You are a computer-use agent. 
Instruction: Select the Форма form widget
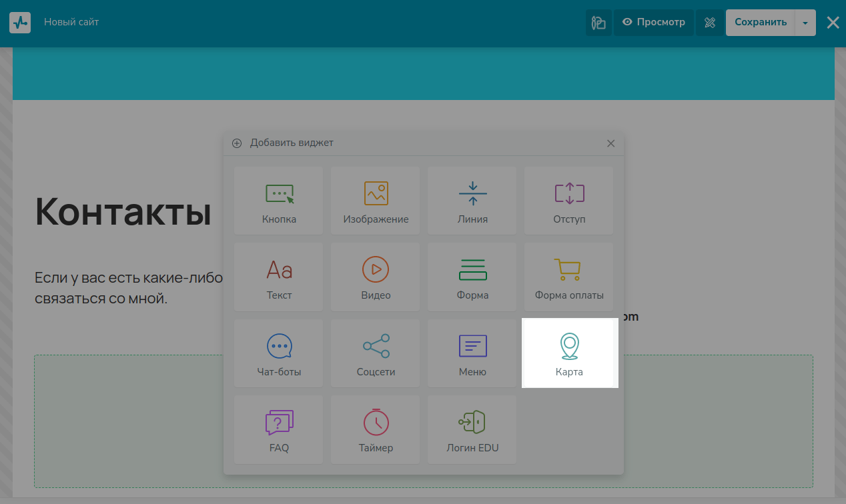tap(472, 277)
